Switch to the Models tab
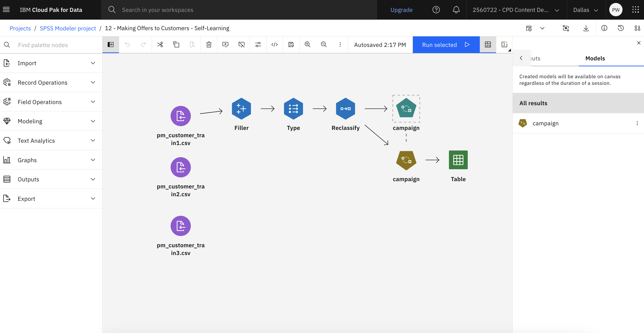The width and height of the screenshot is (644, 333). (x=595, y=58)
